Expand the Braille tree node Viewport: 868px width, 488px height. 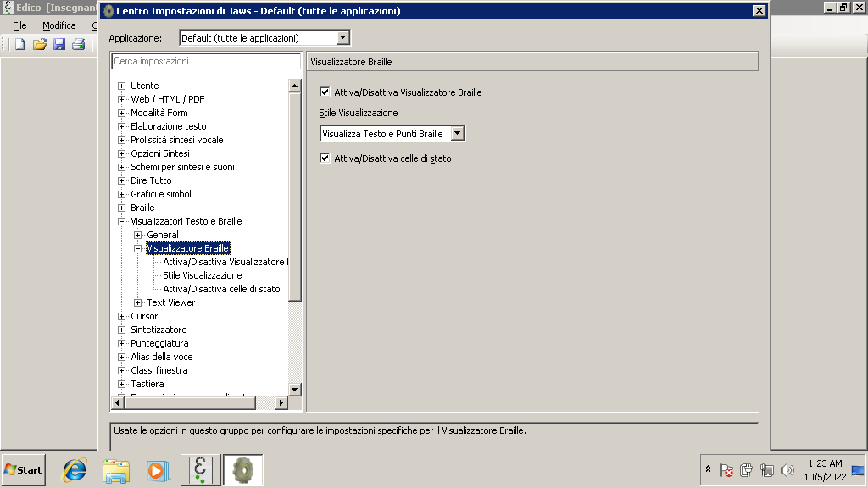coord(122,208)
